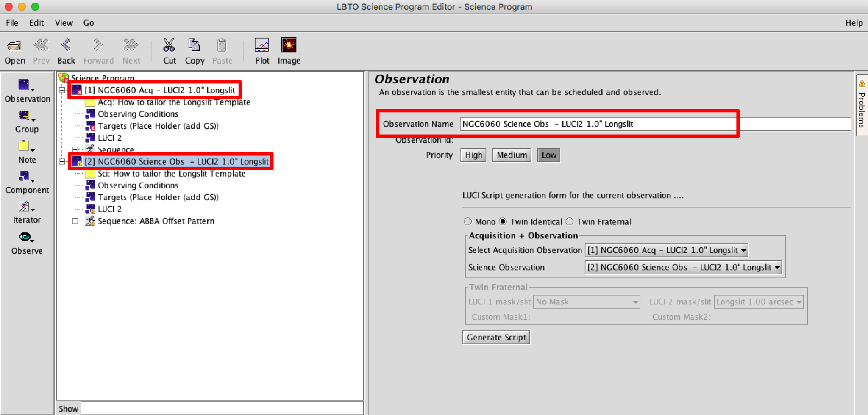The width and height of the screenshot is (868, 415).
Task: Select the Twin Fraternal radio button
Action: click(x=570, y=221)
